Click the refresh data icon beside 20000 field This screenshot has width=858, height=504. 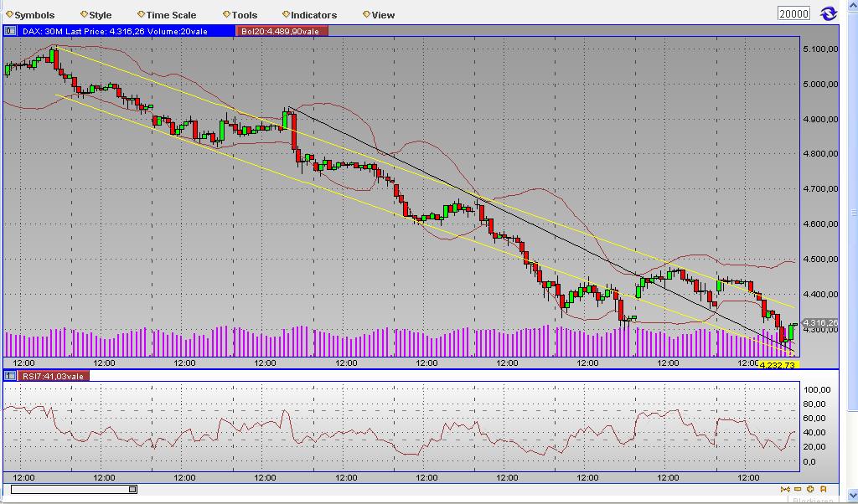pyautogui.click(x=829, y=13)
